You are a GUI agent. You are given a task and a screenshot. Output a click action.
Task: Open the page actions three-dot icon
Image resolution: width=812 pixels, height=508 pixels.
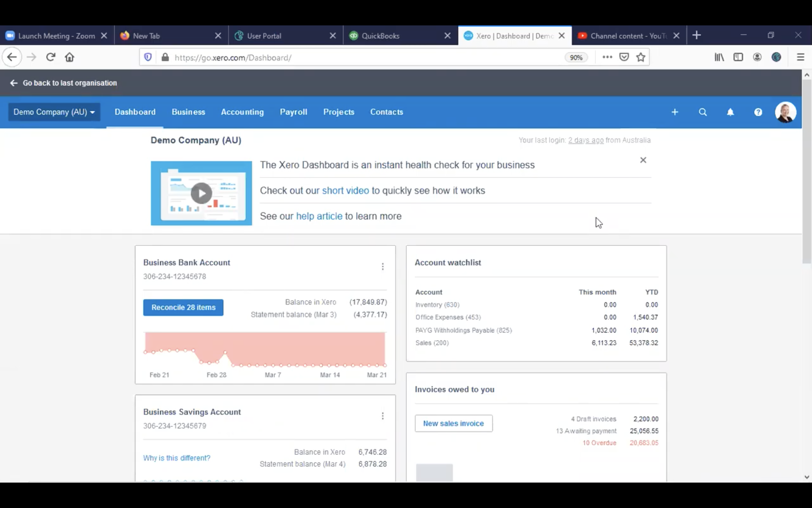[607, 57]
